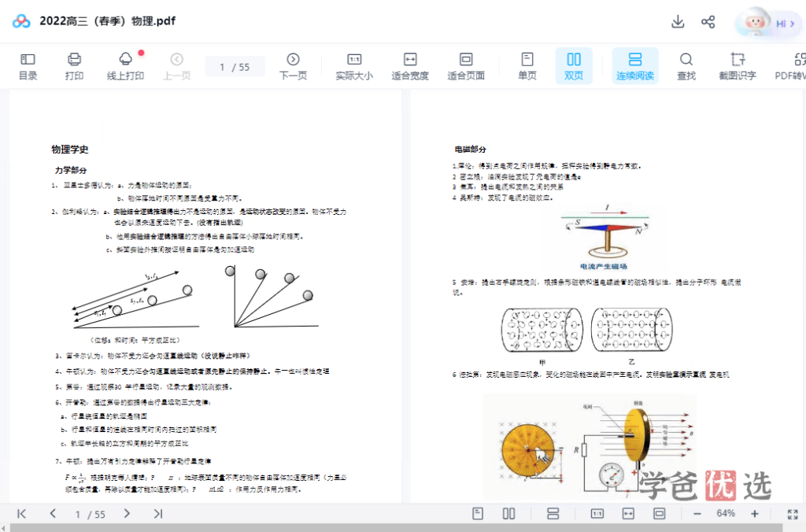The width and height of the screenshot is (806, 532).
Task: Click the 打印 print icon
Action: point(74,67)
